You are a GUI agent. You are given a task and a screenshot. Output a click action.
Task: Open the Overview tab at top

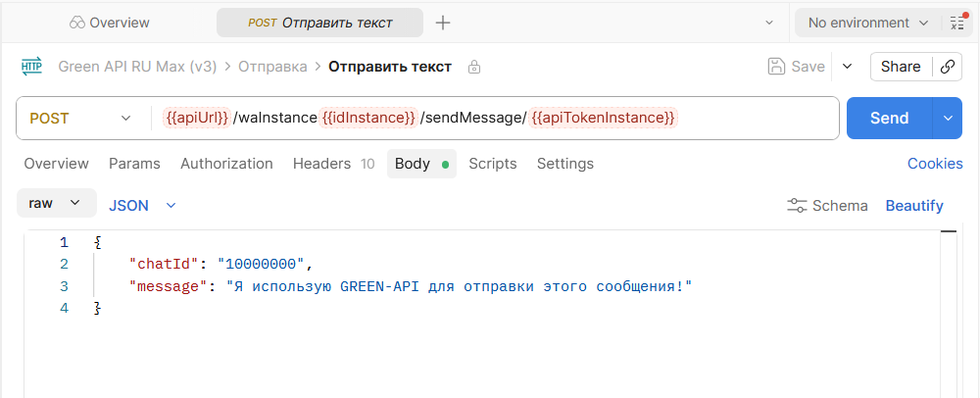coord(109,23)
